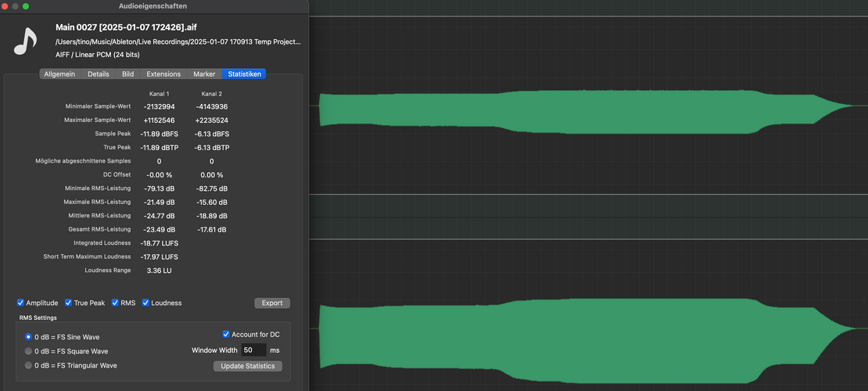The image size is (868, 391).
Task: Switch to the Allgemein tab
Action: point(60,74)
